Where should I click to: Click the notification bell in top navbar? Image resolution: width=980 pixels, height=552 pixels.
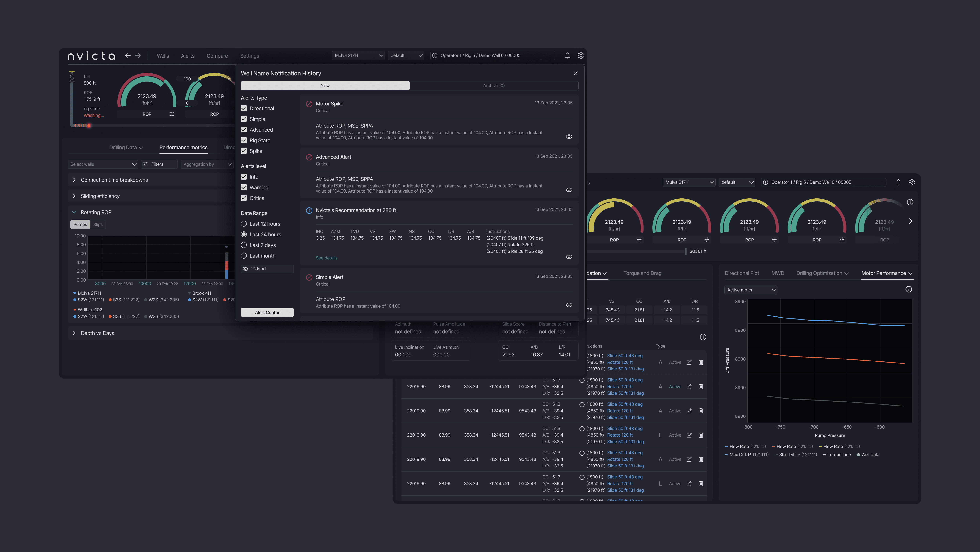[567, 55]
